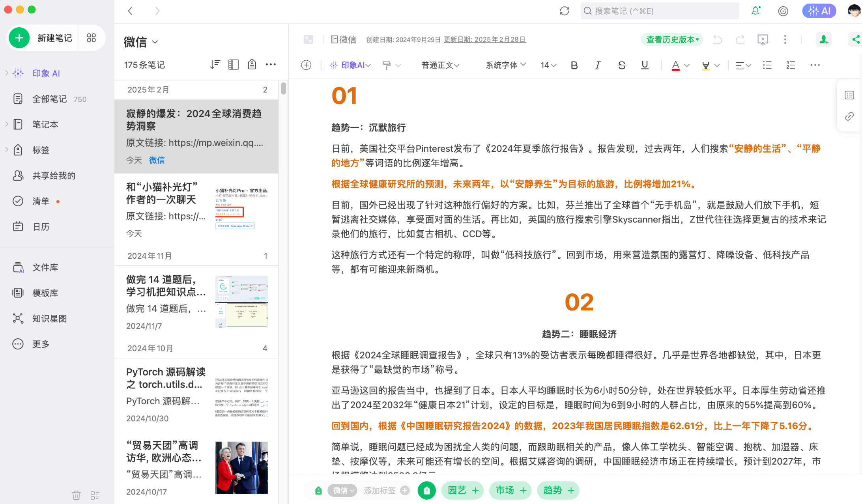The image size is (862, 504).
Task: Select 印象 AI in sidebar
Action: pos(46,73)
